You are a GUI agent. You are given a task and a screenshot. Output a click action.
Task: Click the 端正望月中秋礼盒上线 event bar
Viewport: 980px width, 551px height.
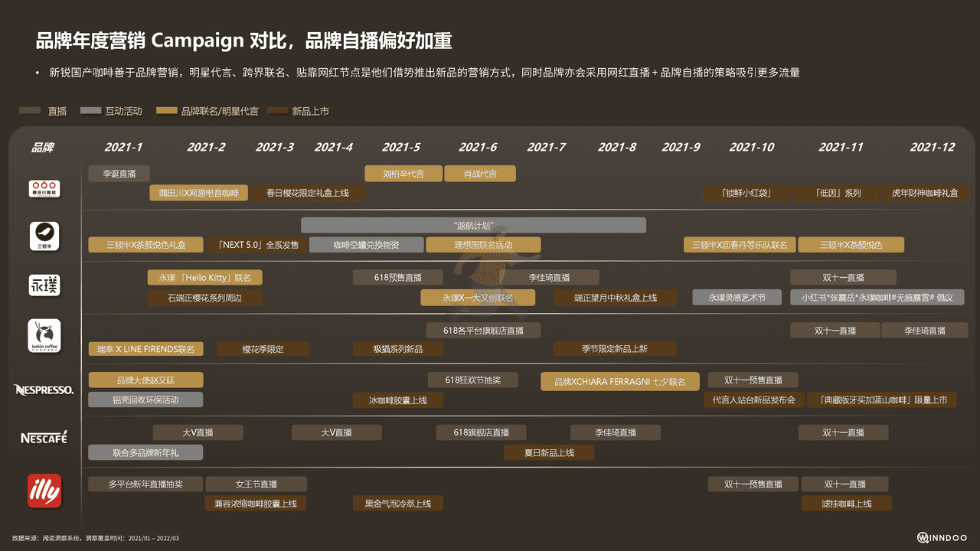coord(616,298)
